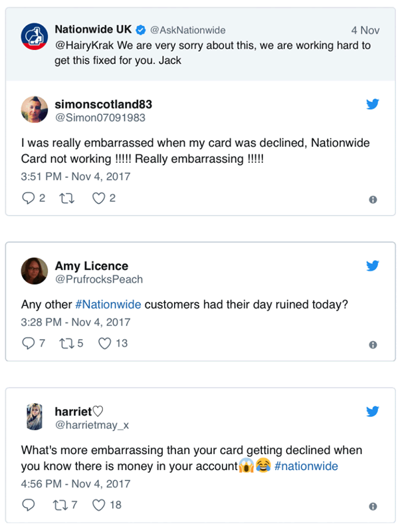The width and height of the screenshot is (400, 532).
Task: Like Amy Licence's tweet
Action: coord(104,343)
